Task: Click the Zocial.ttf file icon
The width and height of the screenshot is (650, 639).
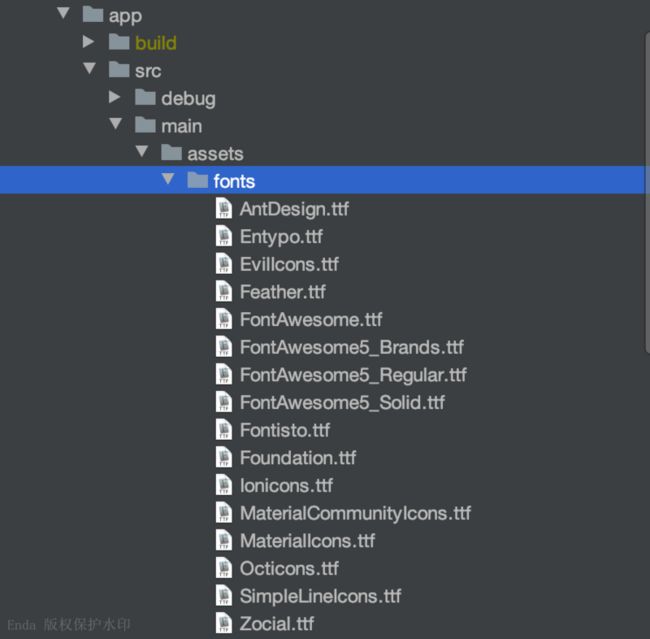Action: [x=224, y=623]
